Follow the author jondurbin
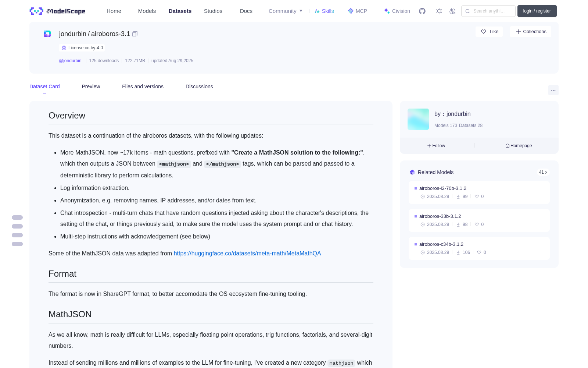Viewport: 588px width, 368px height. click(436, 146)
